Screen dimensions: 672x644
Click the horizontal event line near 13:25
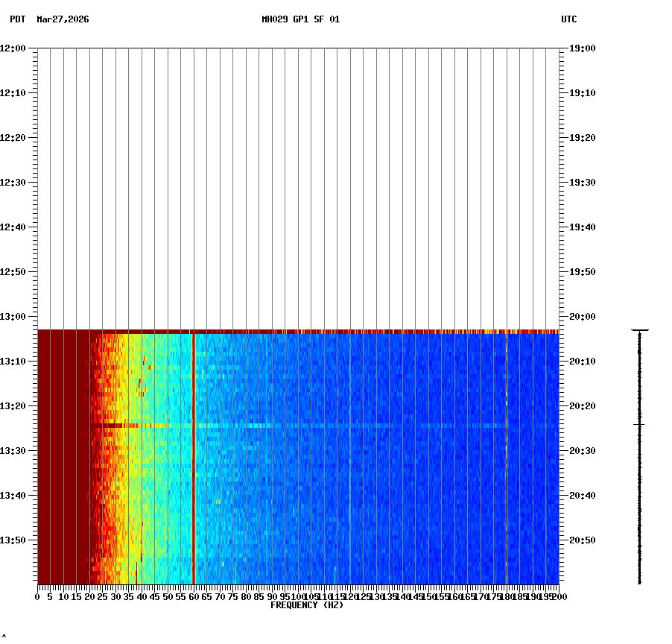[298, 425]
